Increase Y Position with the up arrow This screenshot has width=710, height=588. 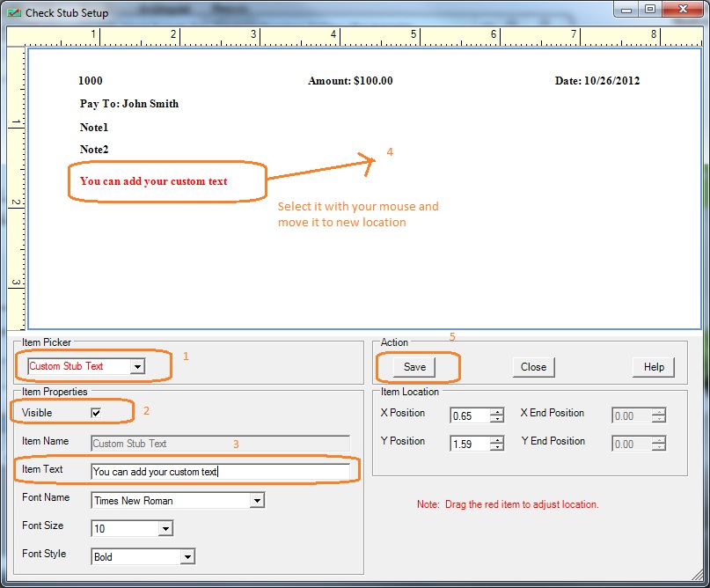tap(497, 440)
